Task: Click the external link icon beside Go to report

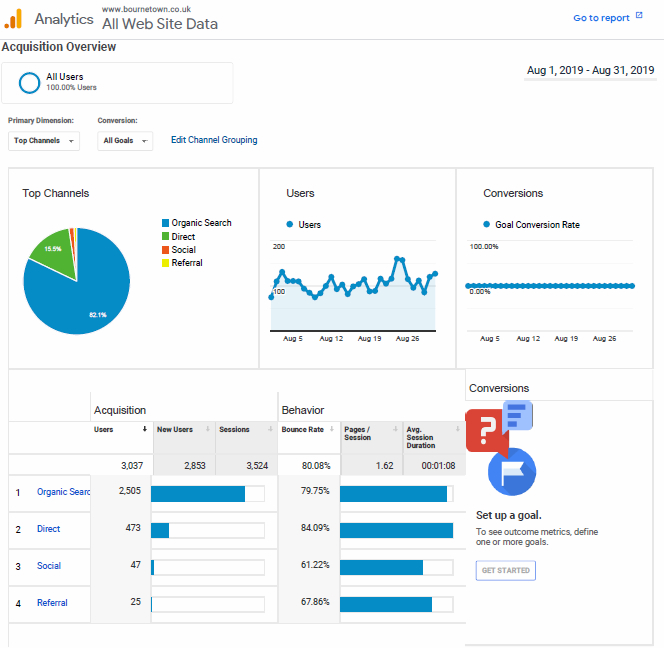Action: pos(639,16)
